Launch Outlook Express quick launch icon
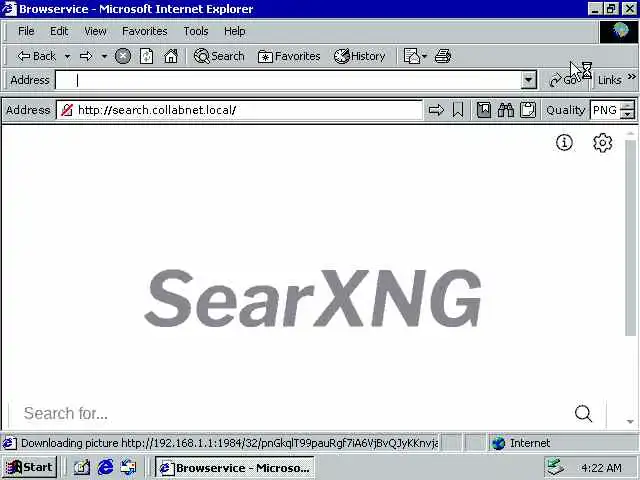The width and height of the screenshot is (640, 480). pos(128,467)
